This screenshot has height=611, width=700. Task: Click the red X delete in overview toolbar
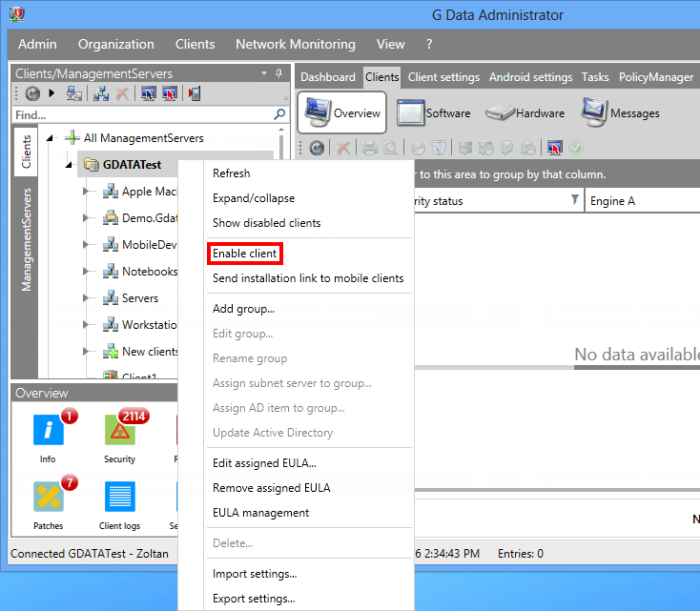(x=343, y=148)
